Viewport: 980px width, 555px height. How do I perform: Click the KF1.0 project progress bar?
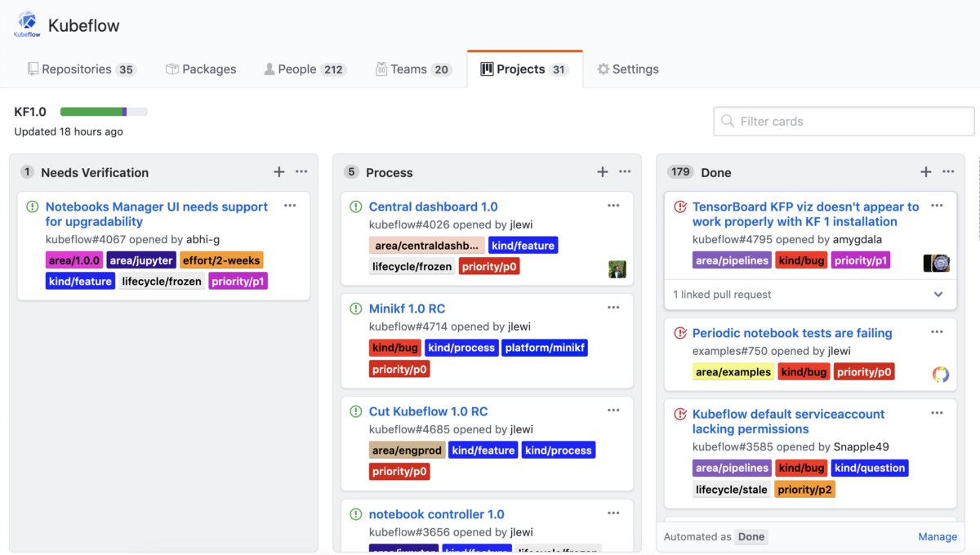pos(104,112)
